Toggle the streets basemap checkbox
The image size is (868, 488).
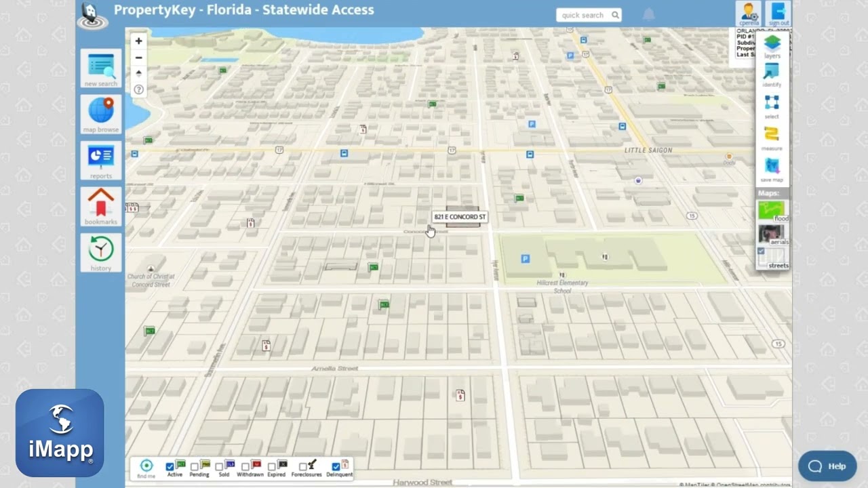coord(761,251)
